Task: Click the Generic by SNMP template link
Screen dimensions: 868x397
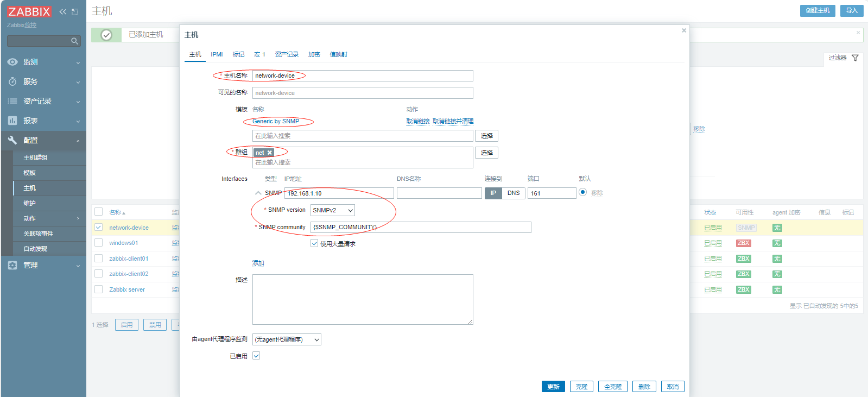Action: tap(276, 121)
